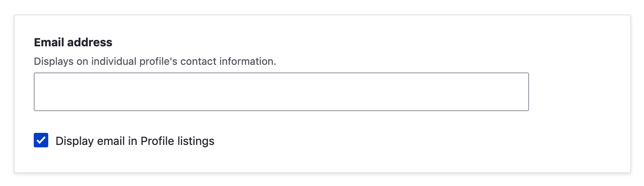The image size is (644, 186).
Task: Click empty space in the Email address card
Action: (442, 145)
